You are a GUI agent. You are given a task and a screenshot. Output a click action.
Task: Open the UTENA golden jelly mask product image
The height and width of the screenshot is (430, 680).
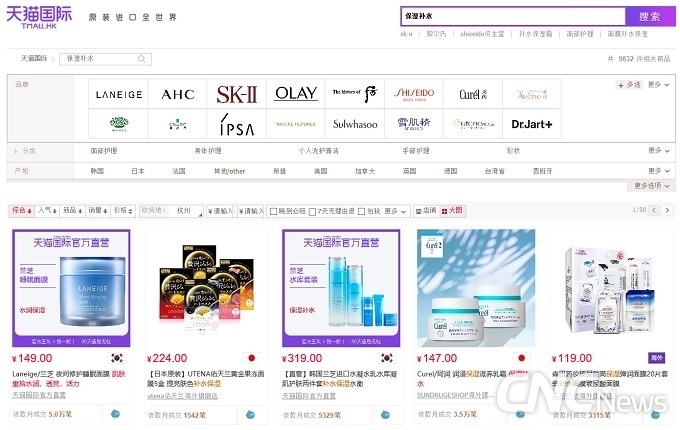coord(206,288)
